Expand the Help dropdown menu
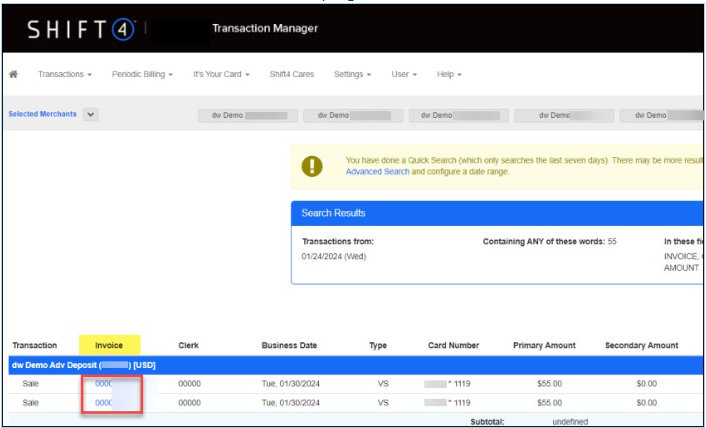This screenshot has width=706, height=428. tap(449, 75)
